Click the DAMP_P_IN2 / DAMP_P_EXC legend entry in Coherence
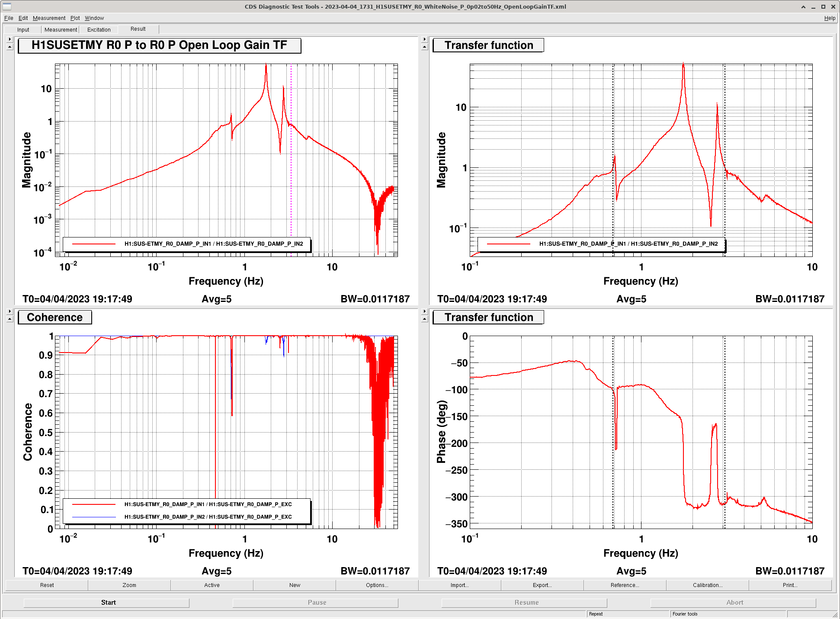Screen dimensions: 840x619 point(208,517)
